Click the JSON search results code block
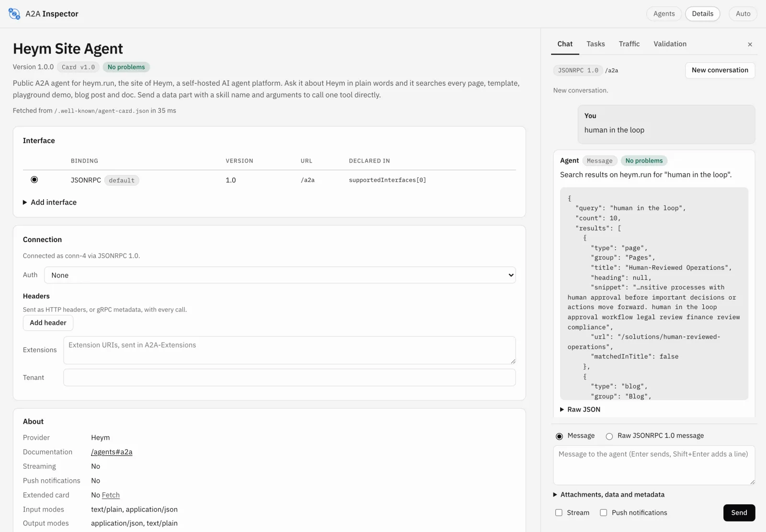The width and height of the screenshot is (766, 532). point(654,294)
